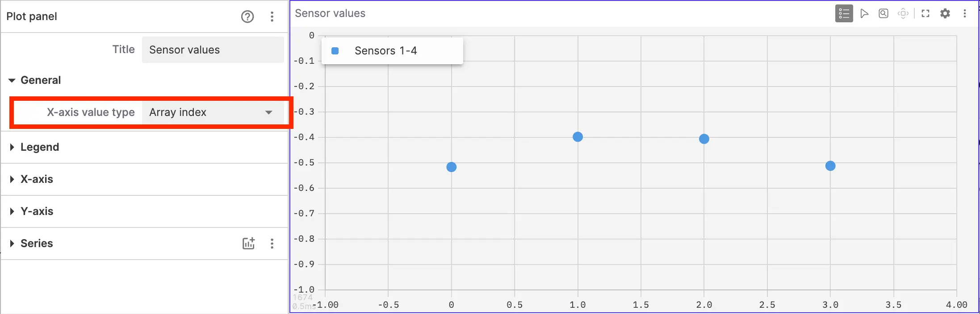This screenshot has width=980, height=314.
Task: Open plot settings gear icon
Action: (945, 14)
